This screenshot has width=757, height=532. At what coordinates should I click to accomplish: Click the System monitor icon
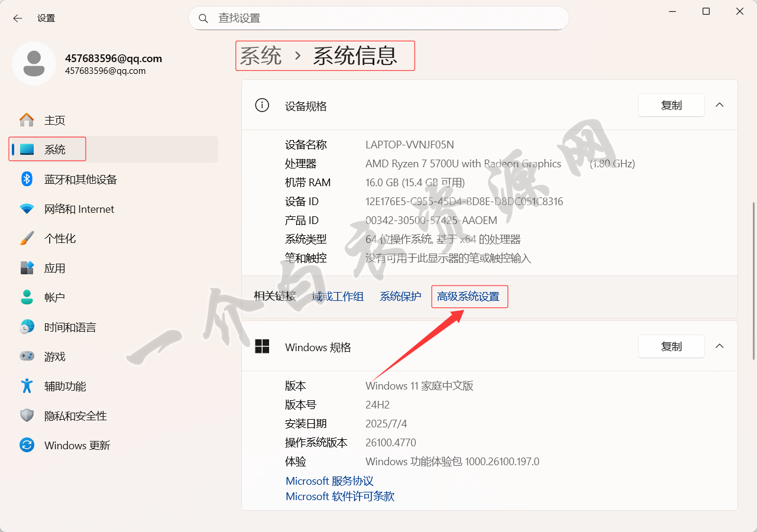(27, 150)
